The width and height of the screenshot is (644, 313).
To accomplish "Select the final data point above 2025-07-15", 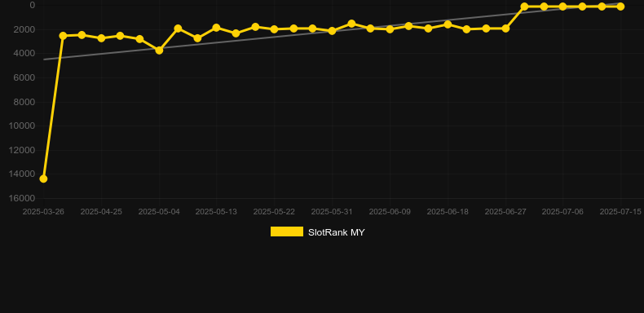I will point(620,7).
